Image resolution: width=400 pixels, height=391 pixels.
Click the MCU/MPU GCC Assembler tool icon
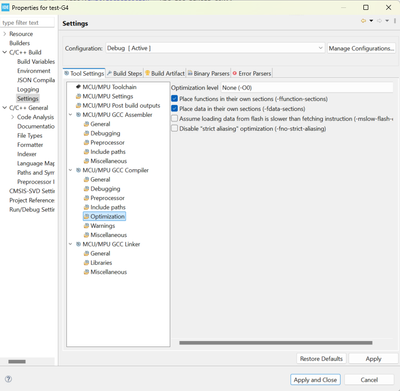coord(78,115)
